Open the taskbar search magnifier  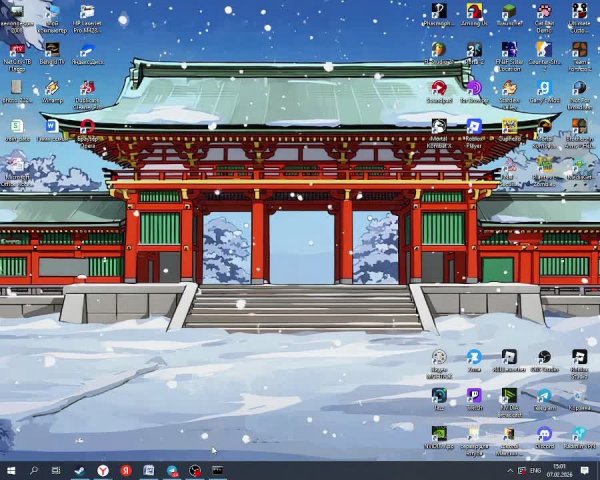[34, 470]
